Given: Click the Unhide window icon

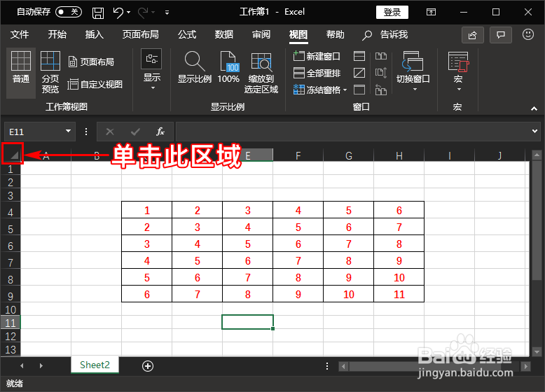Looking at the screenshot, I should (359, 90).
